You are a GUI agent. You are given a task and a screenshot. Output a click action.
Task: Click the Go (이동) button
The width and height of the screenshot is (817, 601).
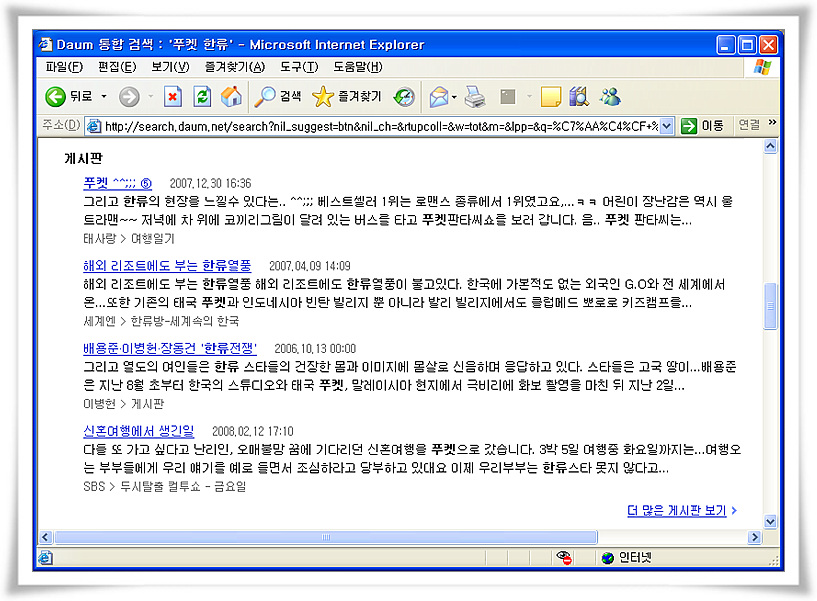point(702,126)
